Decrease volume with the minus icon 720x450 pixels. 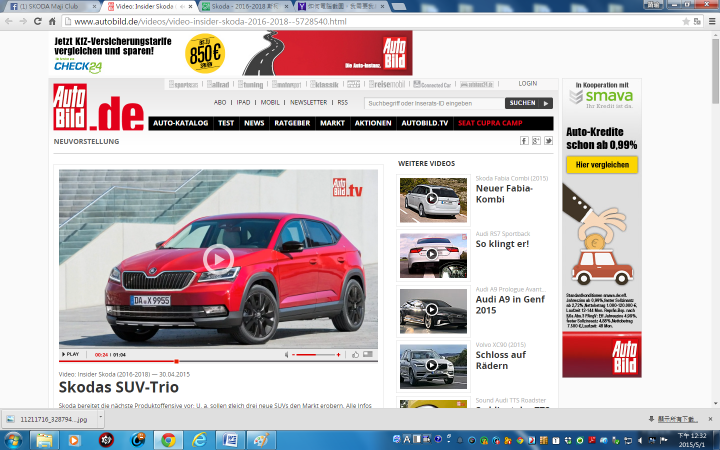(294, 354)
